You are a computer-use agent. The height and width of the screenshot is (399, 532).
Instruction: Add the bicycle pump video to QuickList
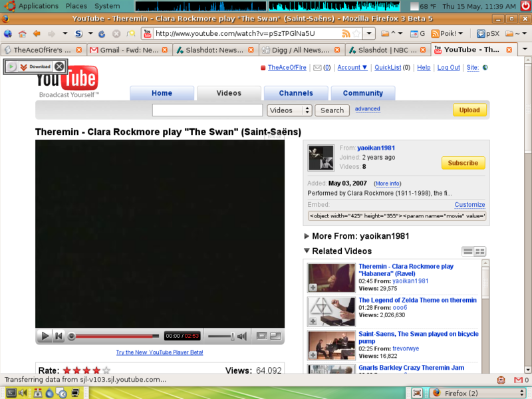(x=313, y=355)
